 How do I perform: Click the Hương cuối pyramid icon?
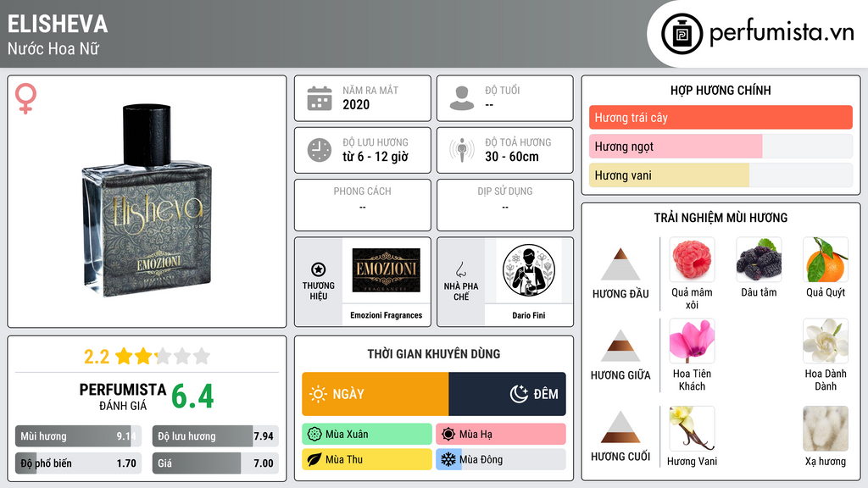point(620,427)
